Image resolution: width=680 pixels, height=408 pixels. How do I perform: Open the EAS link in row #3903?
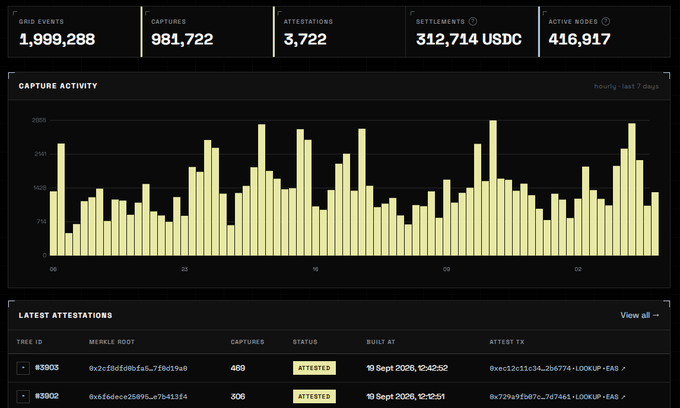point(612,369)
